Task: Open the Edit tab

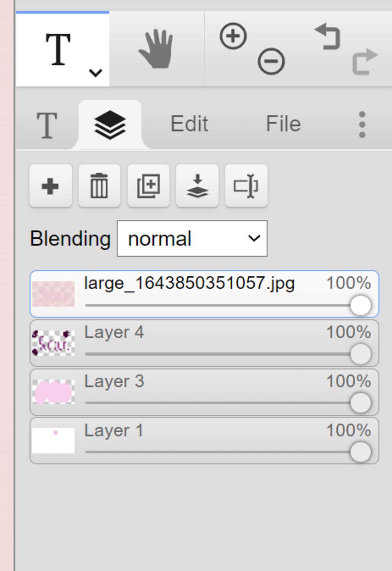Action: tap(189, 124)
